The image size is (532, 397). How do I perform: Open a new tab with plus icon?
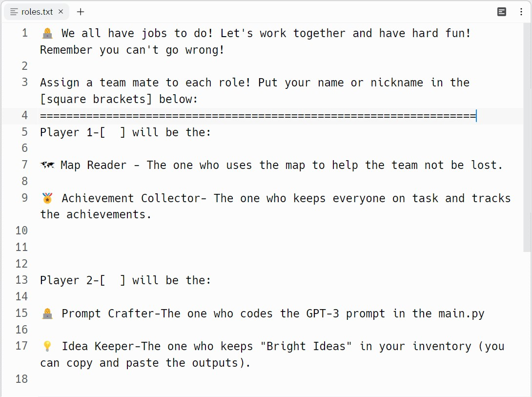(x=81, y=12)
